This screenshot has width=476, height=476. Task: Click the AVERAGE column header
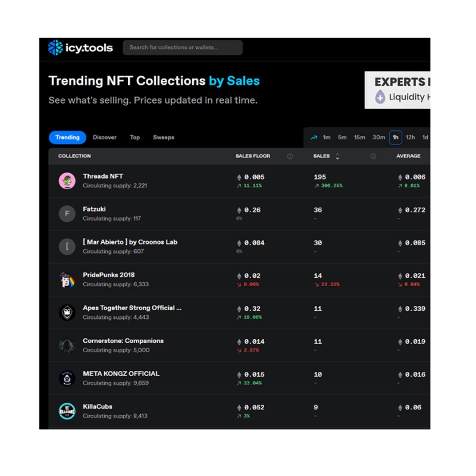408,156
